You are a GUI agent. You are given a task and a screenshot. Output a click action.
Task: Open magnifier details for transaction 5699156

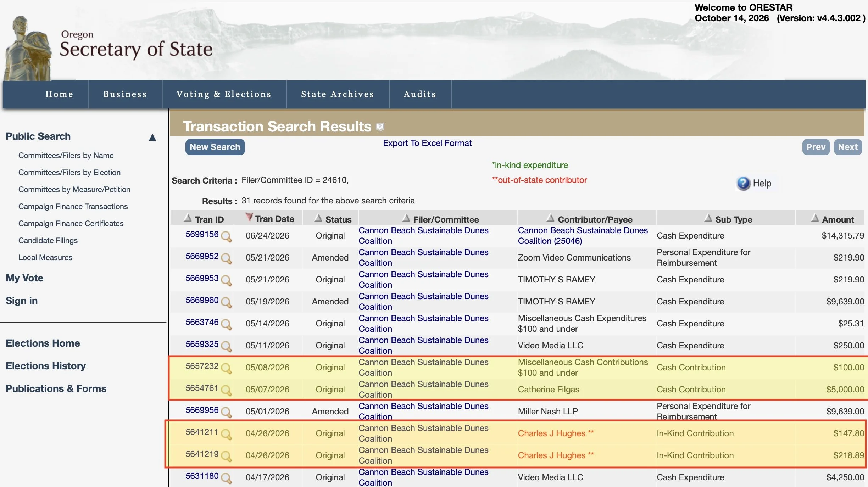tap(226, 236)
